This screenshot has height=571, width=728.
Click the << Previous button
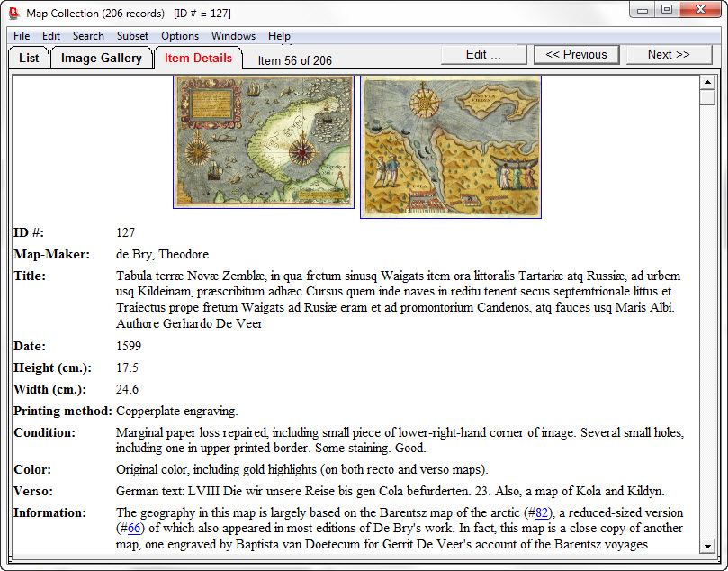576,54
